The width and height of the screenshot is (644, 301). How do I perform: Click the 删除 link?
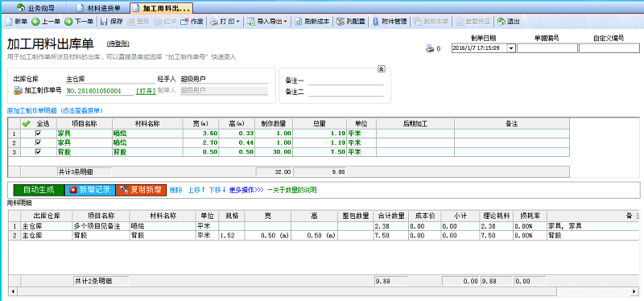click(x=175, y=190)
